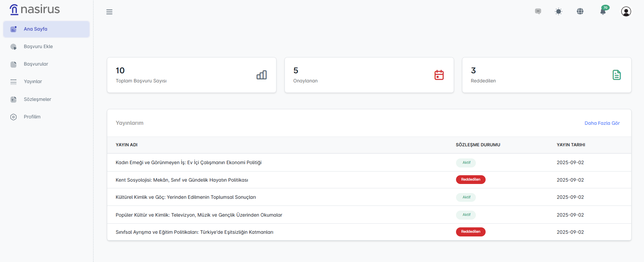Open Yayınlar list in sidebar
The image size is (644, 262).
pyautogui.click(x=33, y=81)
